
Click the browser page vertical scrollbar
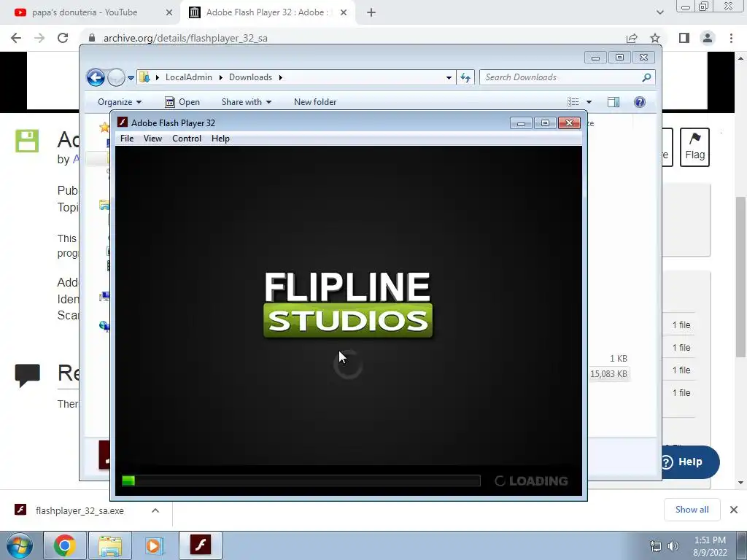click(x=740, y=276)
